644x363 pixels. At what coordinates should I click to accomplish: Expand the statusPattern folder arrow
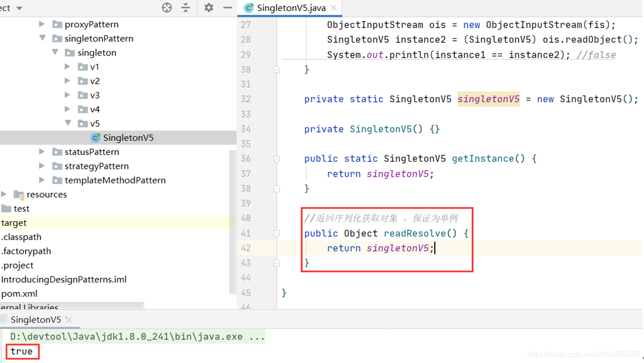click(42, 152)
